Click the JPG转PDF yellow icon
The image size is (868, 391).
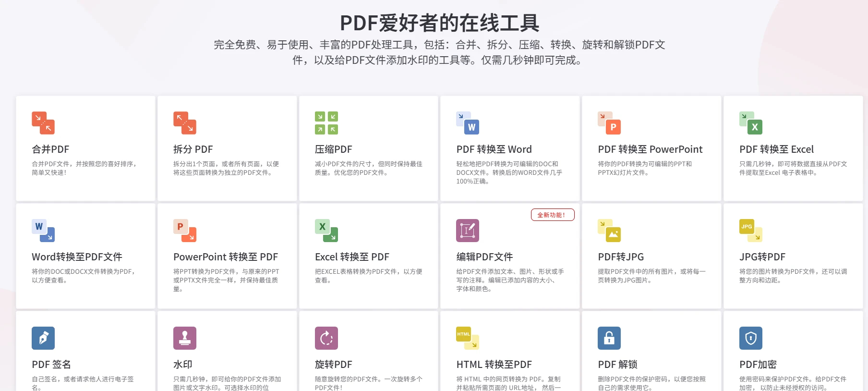click(751, 231)
